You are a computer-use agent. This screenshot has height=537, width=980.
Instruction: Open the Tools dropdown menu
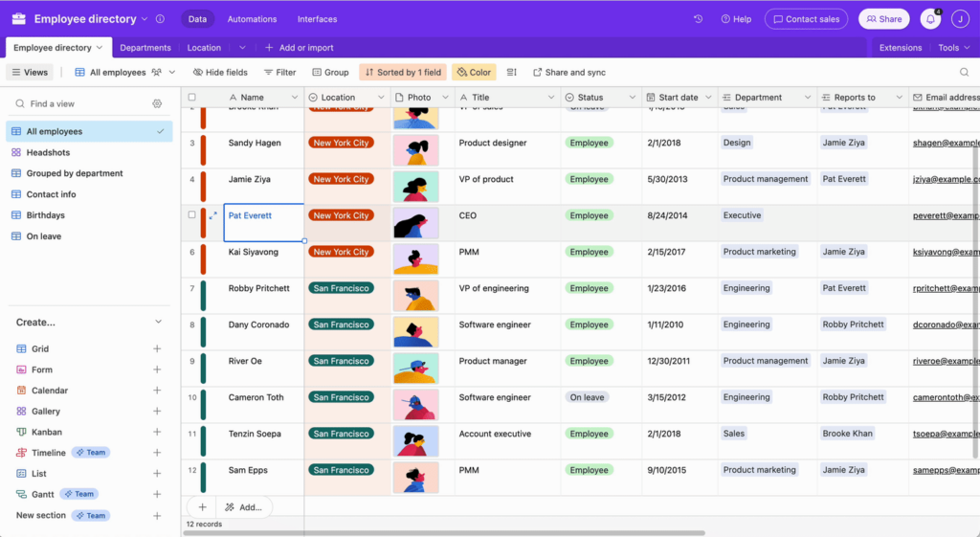coord(954,48)
